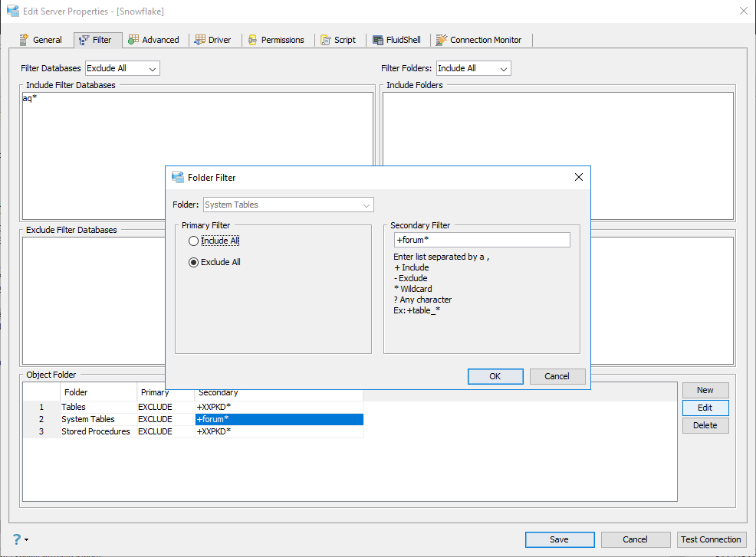Screen dimensions: 756x557
Task: Click the +XXPKD* cell in Stored Procedures row
Action: pos(279,431)
